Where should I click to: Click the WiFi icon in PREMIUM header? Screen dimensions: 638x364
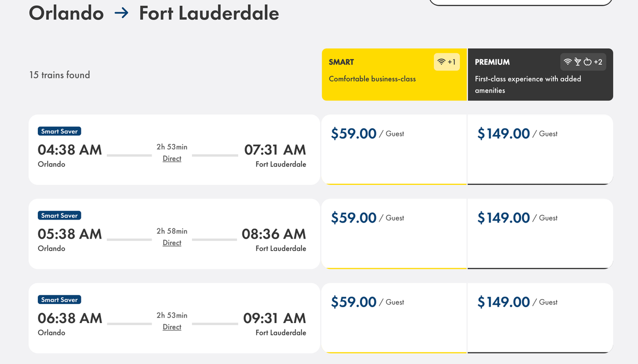[568, 61]
